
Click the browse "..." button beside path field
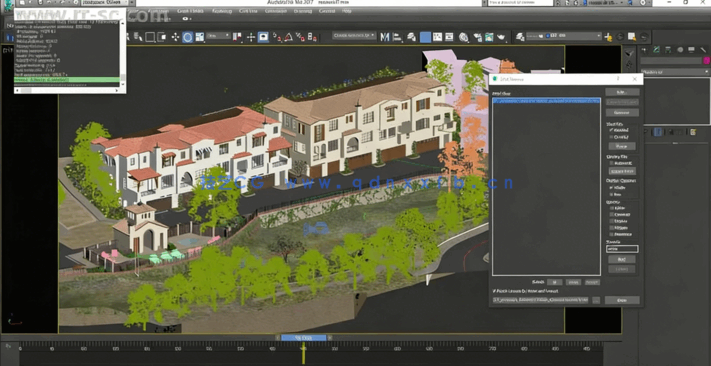596,300
